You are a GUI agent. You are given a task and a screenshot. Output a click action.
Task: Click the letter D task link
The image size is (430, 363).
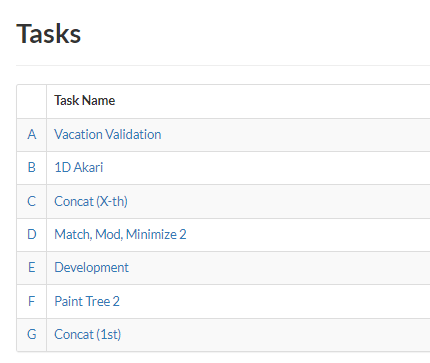[x=32, y=235]
